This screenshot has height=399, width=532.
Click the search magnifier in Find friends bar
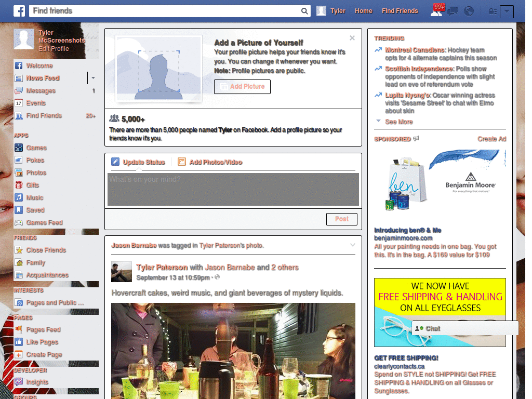tap(304, 10)
